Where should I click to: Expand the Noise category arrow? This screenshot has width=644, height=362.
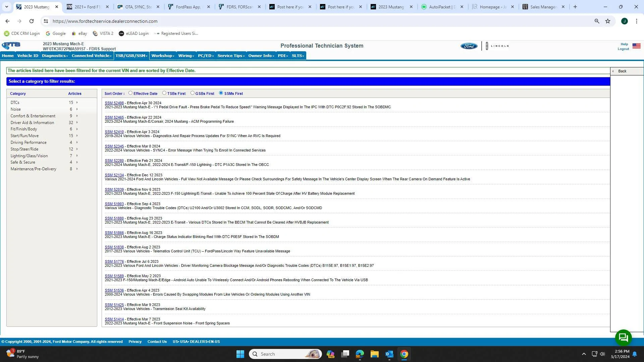coord(77,109)
